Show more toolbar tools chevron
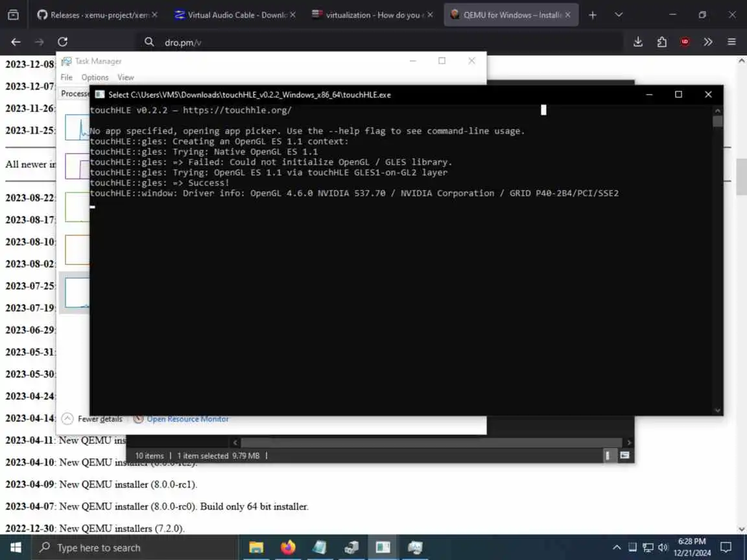Viewport: 747px width, 560px height. [x=708, y=42]
